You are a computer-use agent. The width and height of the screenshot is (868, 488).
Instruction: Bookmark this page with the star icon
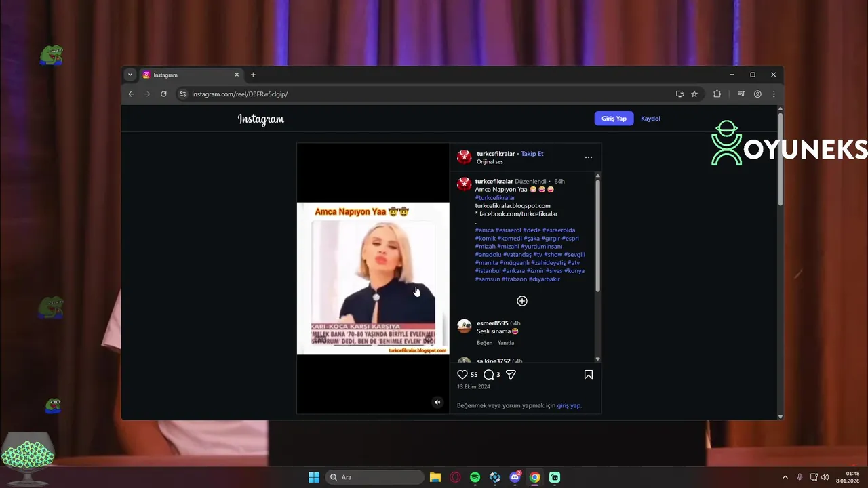click(694, 94)
